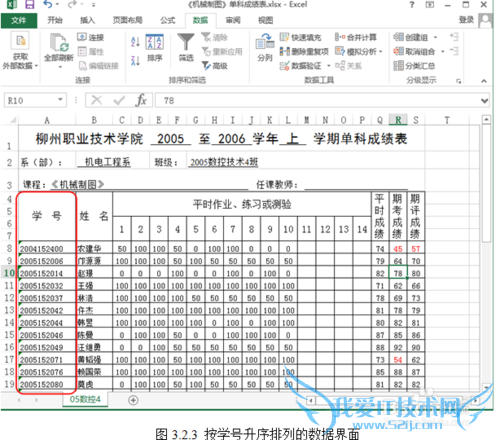Click the horizontal scrollbar left arrow
The image size is (500, 440).
[x=310, y=400]
